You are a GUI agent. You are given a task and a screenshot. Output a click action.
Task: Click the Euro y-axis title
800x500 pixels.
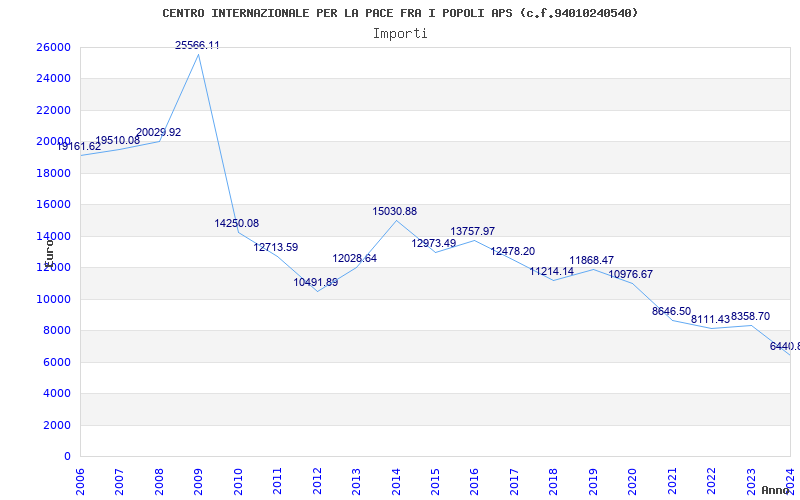click(47, 252)
